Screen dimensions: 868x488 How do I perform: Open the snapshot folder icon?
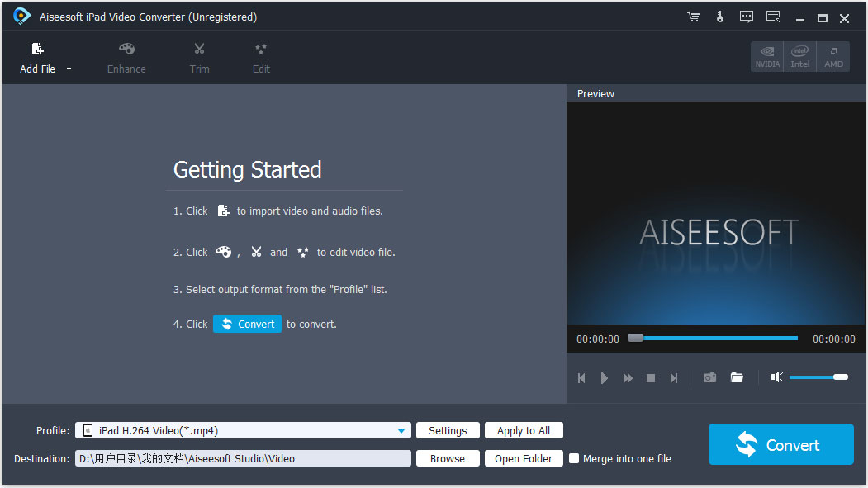737,377
